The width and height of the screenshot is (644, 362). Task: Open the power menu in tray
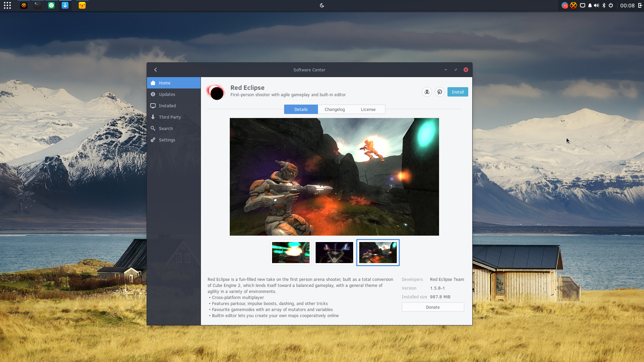coord(611,5)
